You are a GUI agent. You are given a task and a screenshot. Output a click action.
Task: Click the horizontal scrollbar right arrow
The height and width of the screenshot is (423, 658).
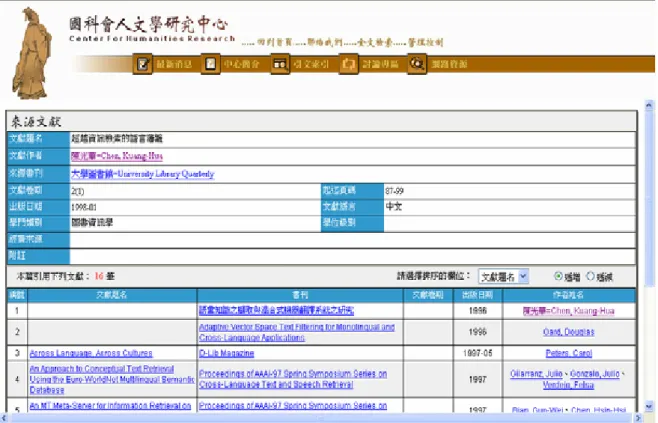point(639,418)
